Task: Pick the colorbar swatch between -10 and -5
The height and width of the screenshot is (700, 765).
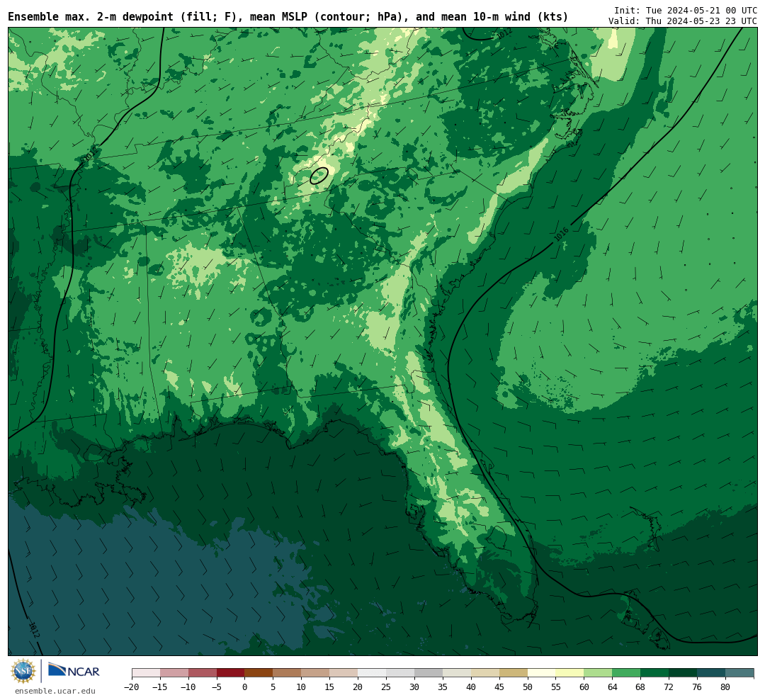Action: click(x=203, y=673)
